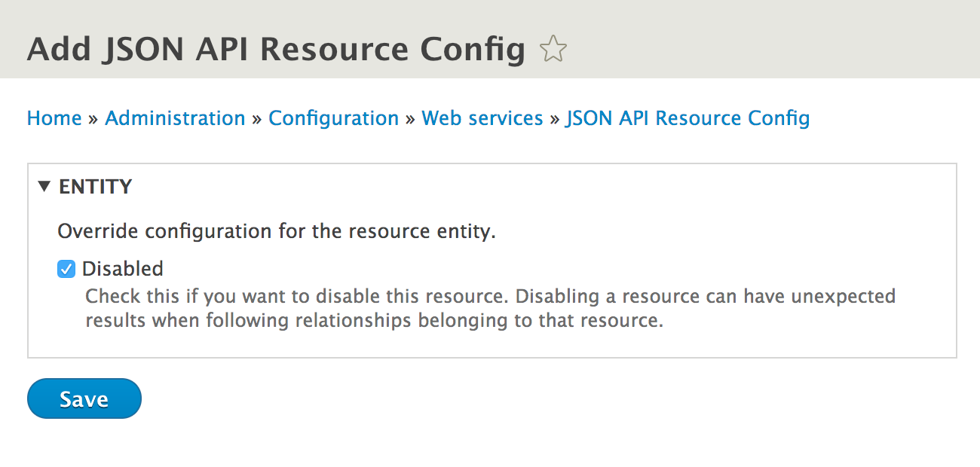The image size is (980, 467).
Task: Uncheck the Disabled checkbox
Action: (x=66, y=269)
